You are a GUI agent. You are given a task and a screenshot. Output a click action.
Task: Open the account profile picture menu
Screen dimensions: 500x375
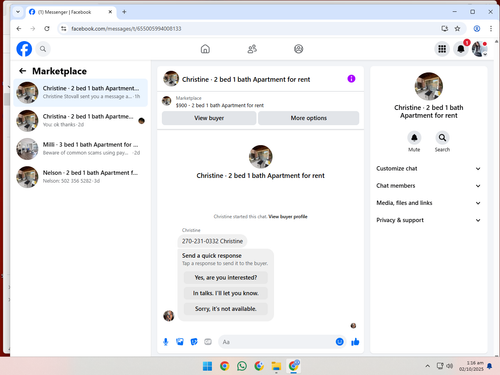[x=479, y=49]
